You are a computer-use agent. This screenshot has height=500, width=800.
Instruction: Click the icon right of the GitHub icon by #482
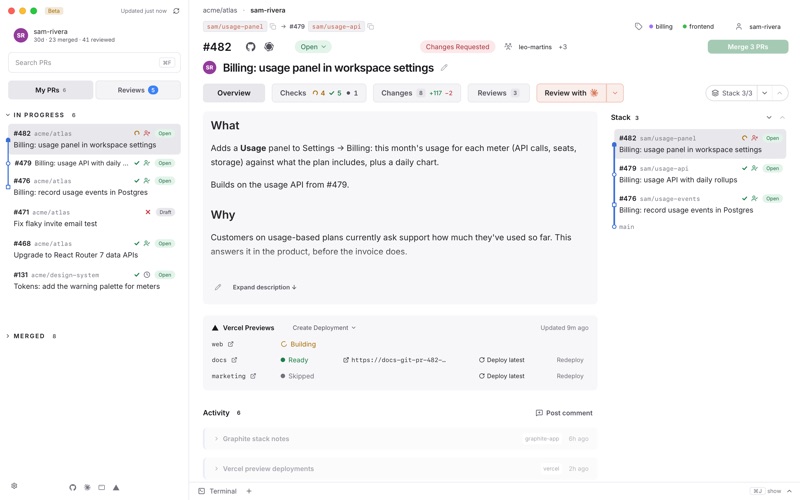269,47
